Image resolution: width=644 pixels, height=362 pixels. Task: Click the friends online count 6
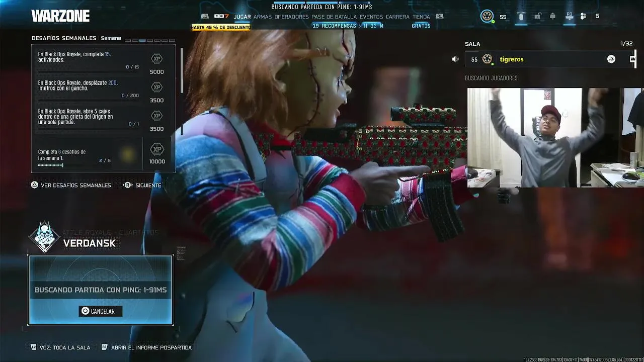tap(597, 16)
